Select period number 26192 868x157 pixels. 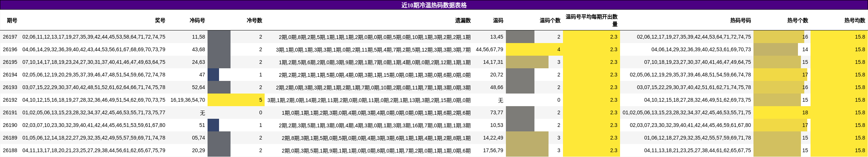pos(10,100)
